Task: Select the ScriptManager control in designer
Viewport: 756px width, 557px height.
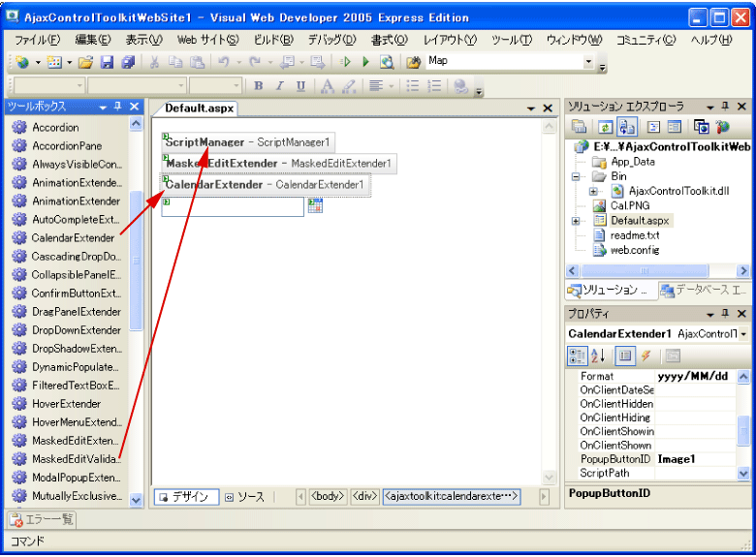Action: [248, 142]
